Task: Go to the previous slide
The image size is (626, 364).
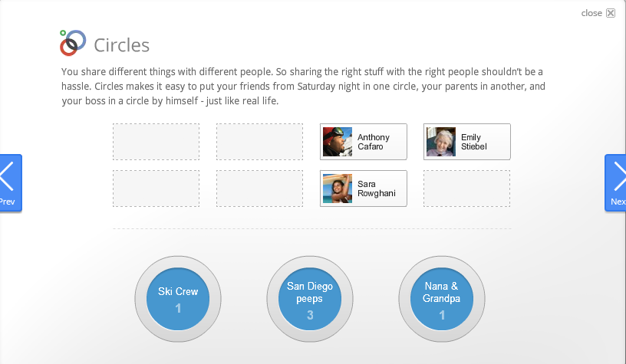Action: [x=9, y=182]
